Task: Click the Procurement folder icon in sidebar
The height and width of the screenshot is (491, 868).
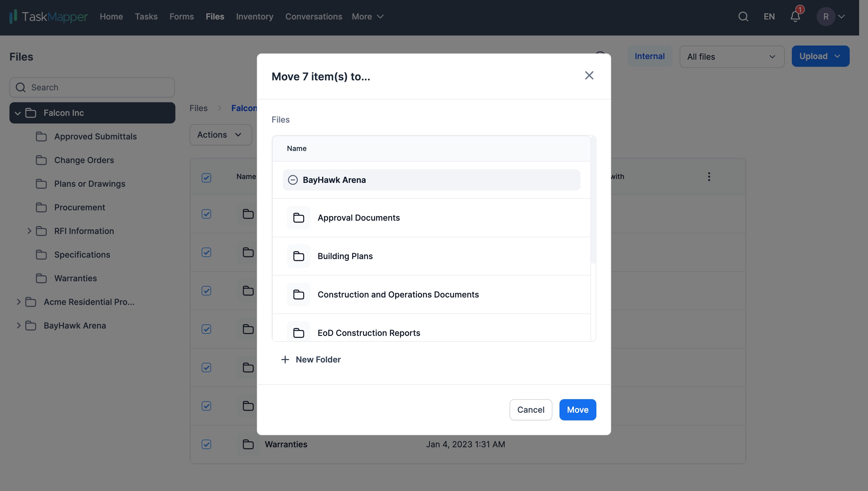Action: coord(41,207)
